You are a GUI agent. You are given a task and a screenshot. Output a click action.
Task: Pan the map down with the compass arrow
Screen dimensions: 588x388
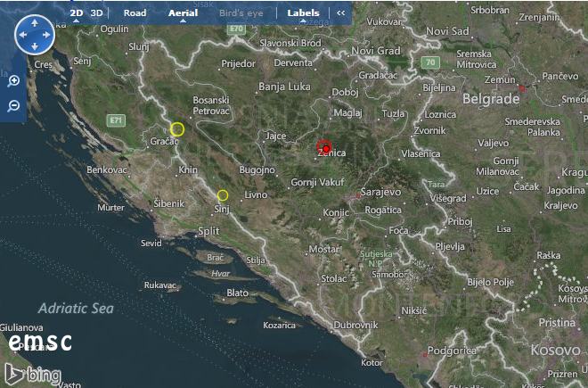(35, 46)
